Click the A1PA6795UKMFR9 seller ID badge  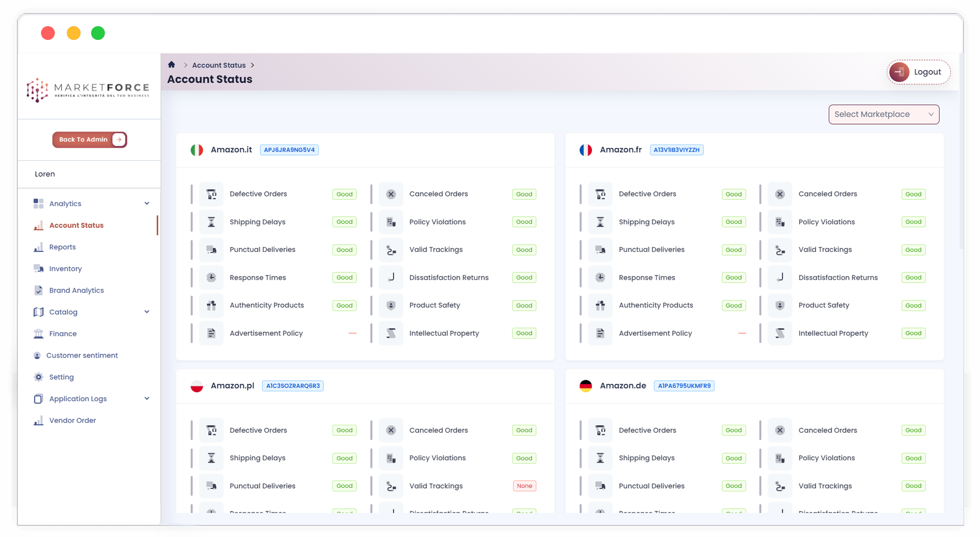pos(684,386)
